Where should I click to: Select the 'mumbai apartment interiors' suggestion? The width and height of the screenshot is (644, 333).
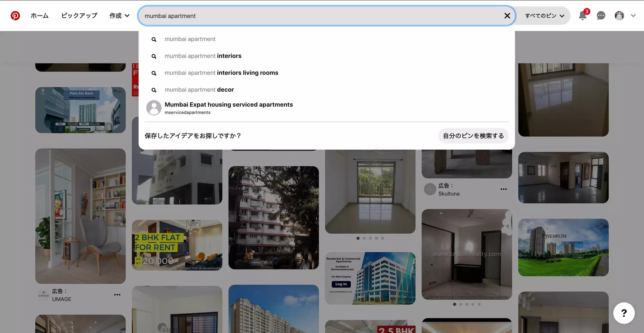point(203,56)
